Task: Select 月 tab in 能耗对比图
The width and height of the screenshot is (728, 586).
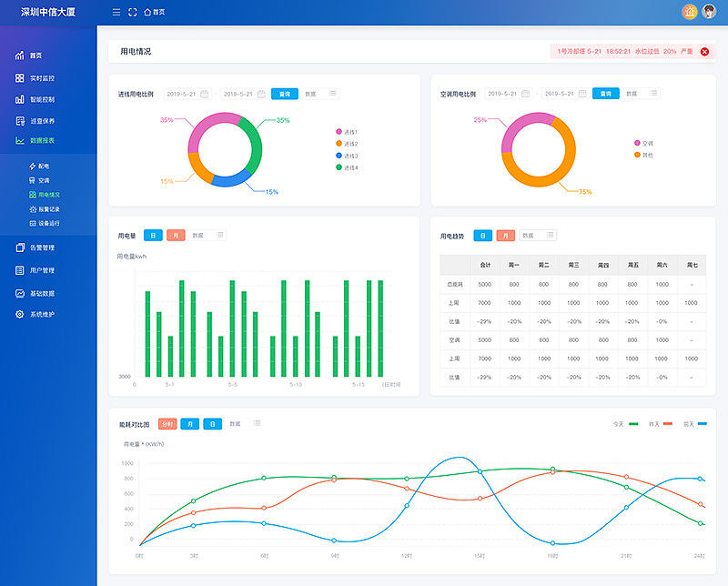Action: tap(190, 424)
